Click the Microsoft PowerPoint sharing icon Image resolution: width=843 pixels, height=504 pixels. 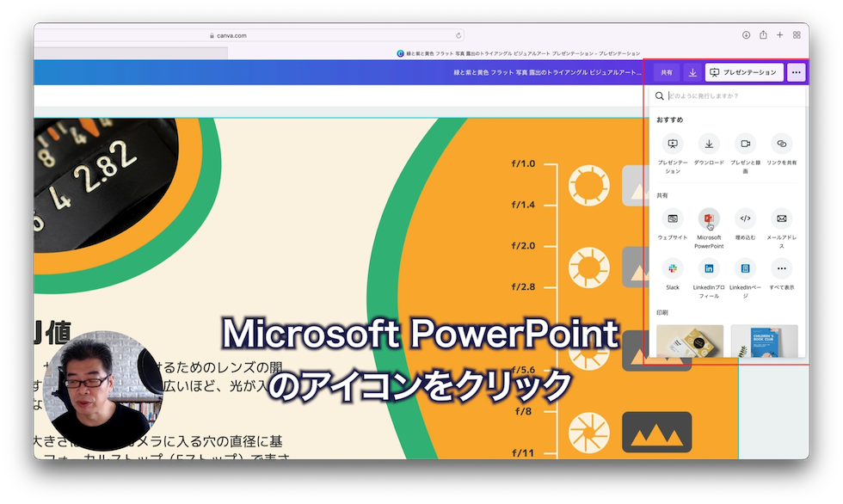point(709,218)
